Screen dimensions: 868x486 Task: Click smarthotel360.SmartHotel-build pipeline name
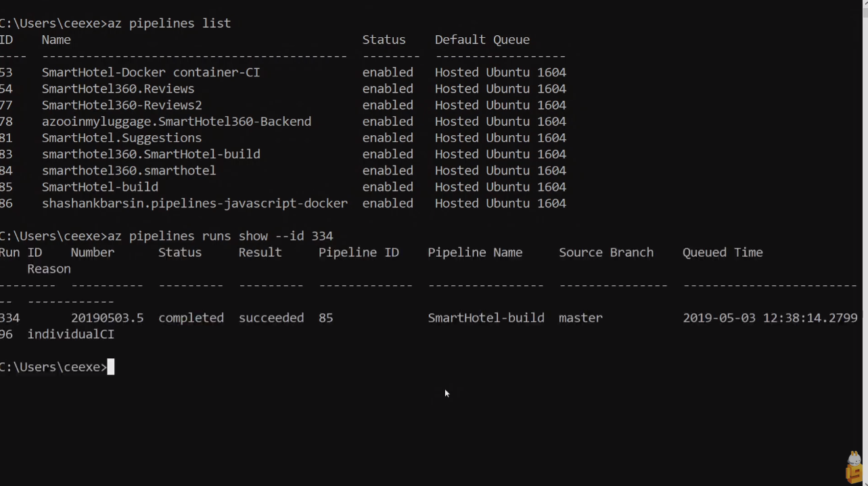pos(151,154)
